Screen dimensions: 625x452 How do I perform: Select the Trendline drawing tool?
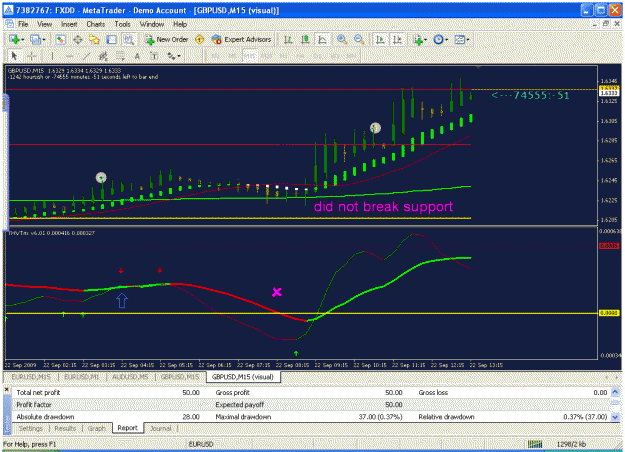click(86, 56)
